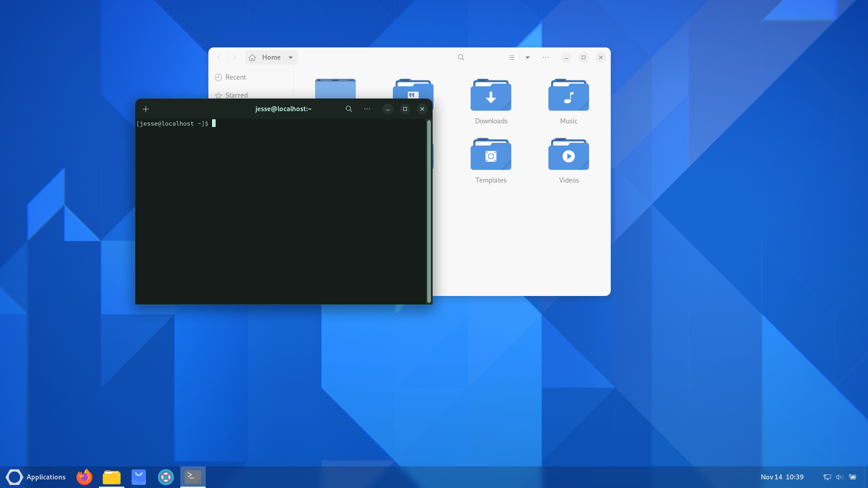Open network status in system tray
The image size is (868, 488).
(x=827, y=477)
